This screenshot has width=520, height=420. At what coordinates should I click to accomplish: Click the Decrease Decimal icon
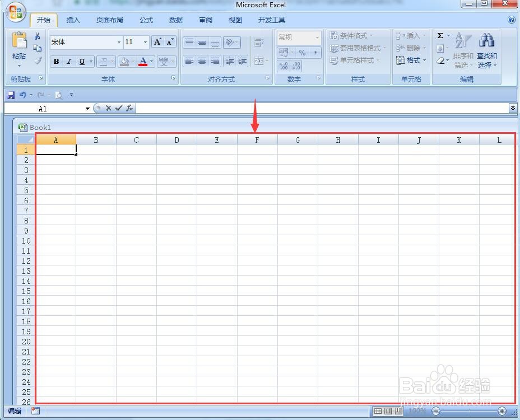coord(296,66)
